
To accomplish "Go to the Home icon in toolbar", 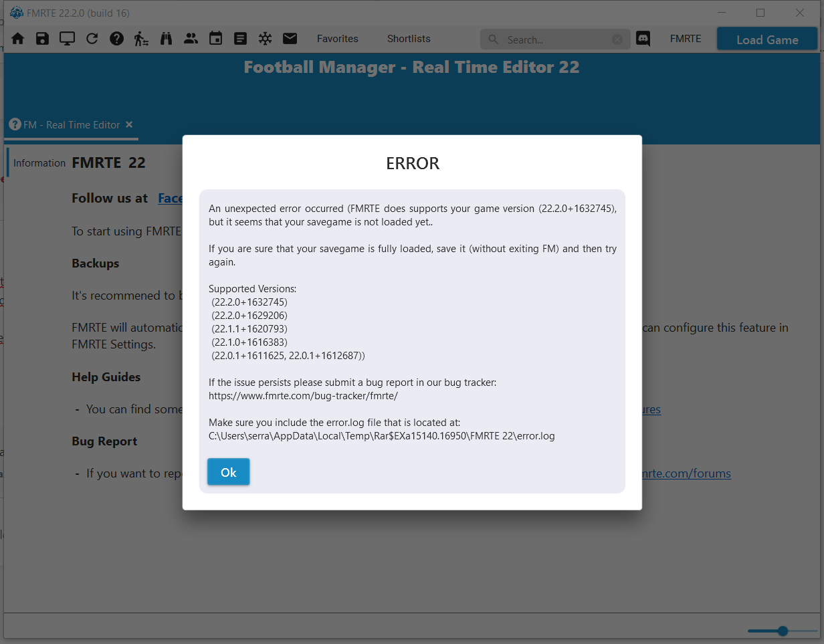I will point(18,39).
